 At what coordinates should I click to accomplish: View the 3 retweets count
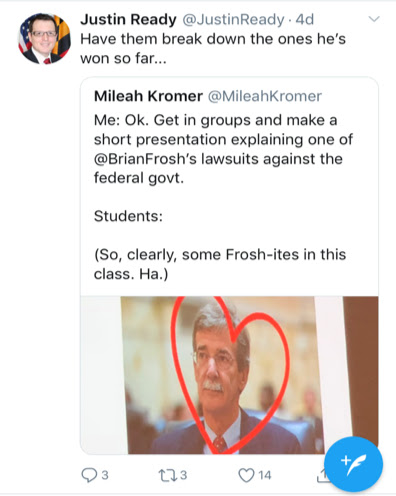tap(183, 475)
